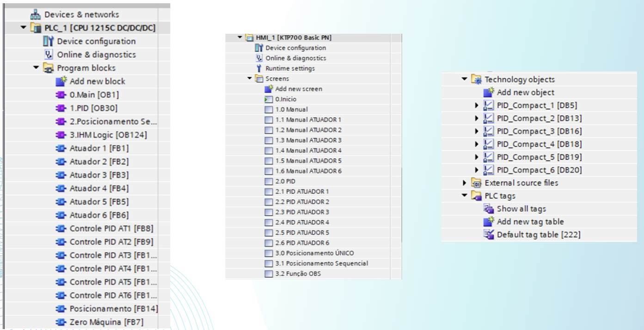Expand PID_Compact_3 [DB16]

point(477,131)
